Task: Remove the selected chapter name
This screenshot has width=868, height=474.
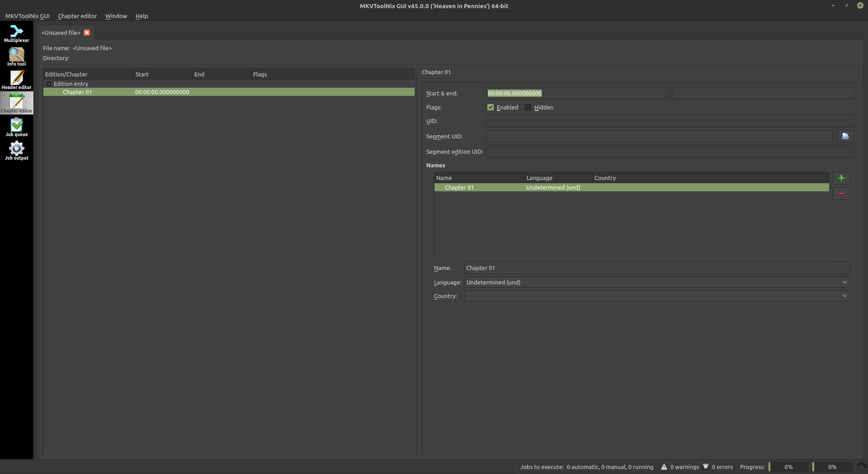Action: tap(841, 194)
